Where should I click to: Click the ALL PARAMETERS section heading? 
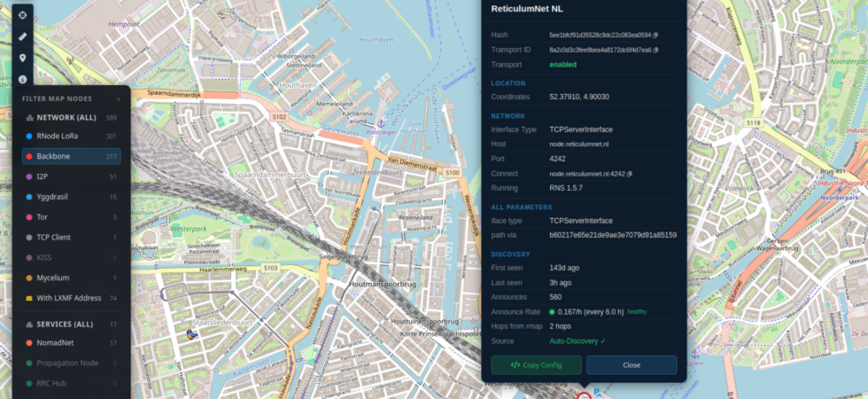tap(522, 207)
